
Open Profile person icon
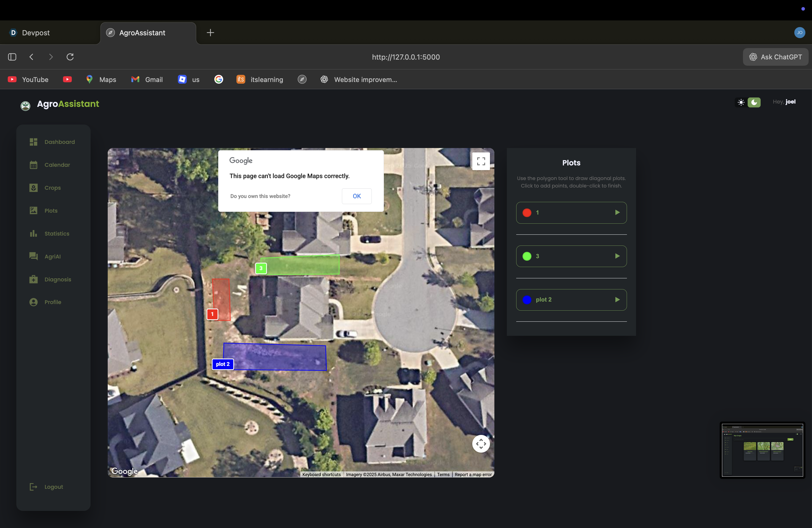[33, 302]
